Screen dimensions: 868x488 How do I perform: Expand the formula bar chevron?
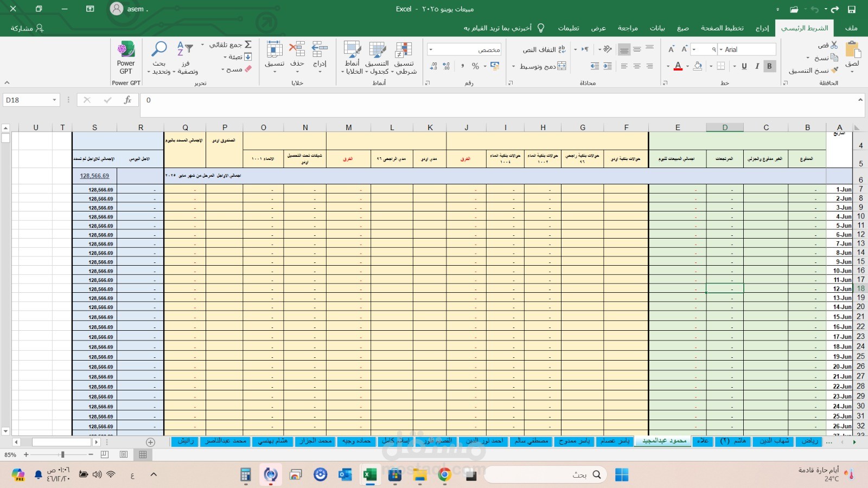[x=860, y=100]
